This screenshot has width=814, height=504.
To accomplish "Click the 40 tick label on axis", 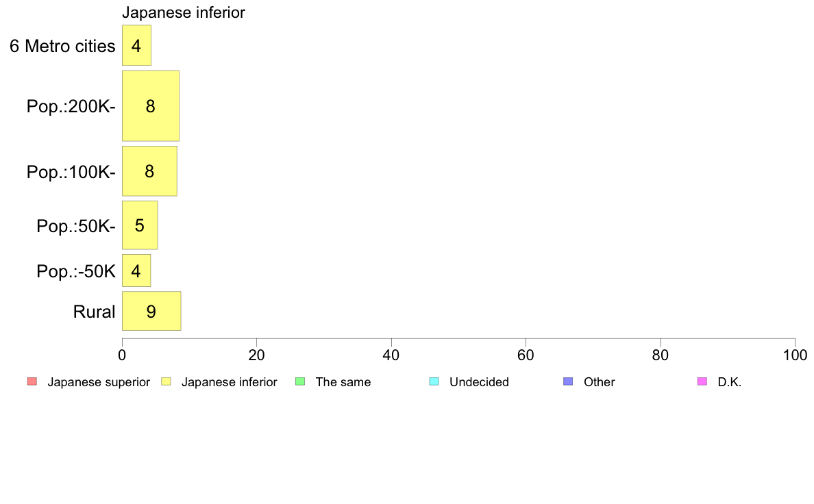I will (x=391, y=355).
